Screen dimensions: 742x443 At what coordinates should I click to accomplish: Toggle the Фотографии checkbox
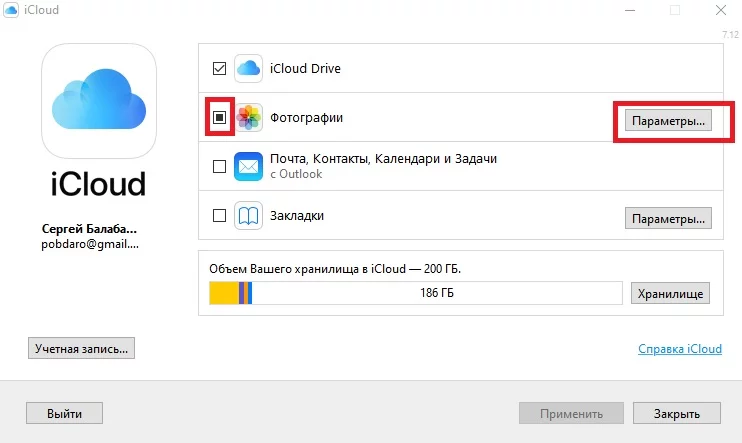coord(220,118)
